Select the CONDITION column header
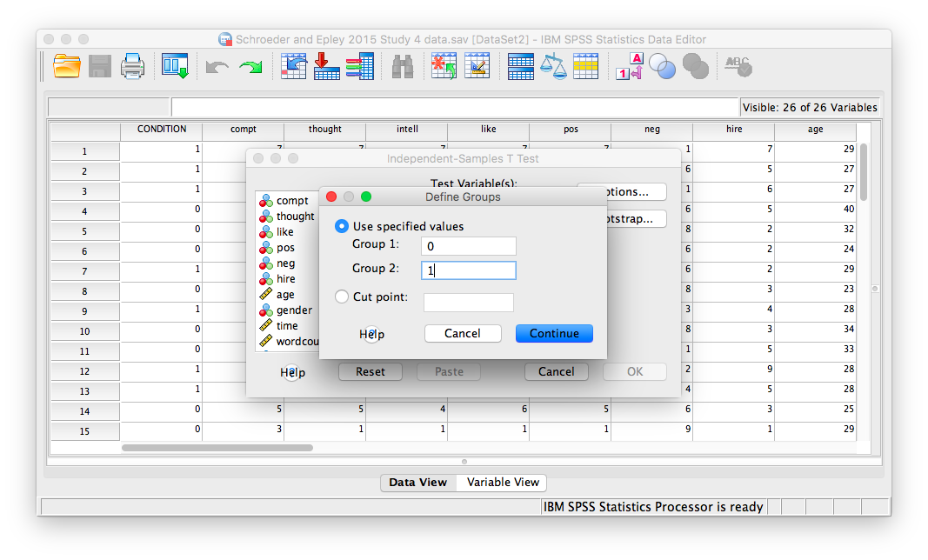The image size is (928, 560). tap(162, 130)
